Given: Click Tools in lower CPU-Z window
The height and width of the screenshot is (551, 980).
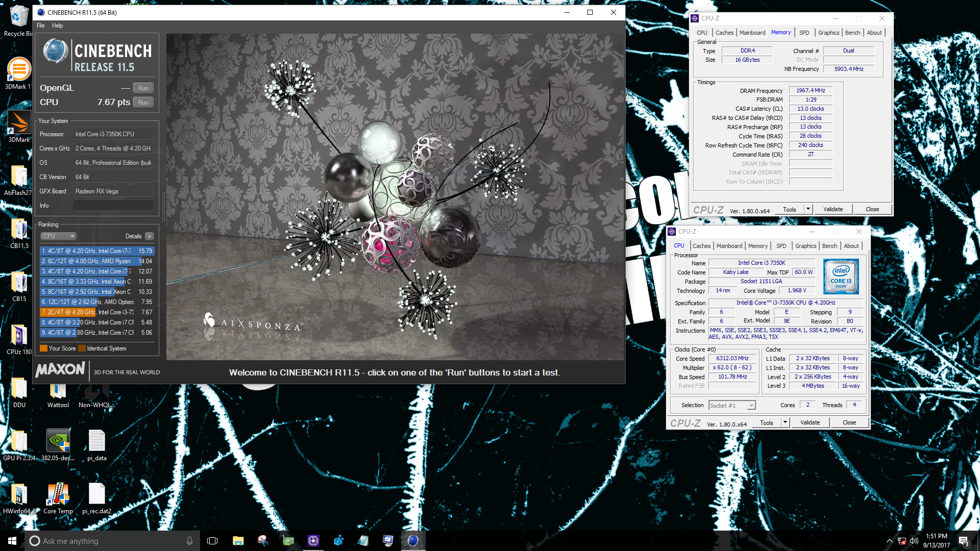Looking at the screenshot, I should point(766,422).
